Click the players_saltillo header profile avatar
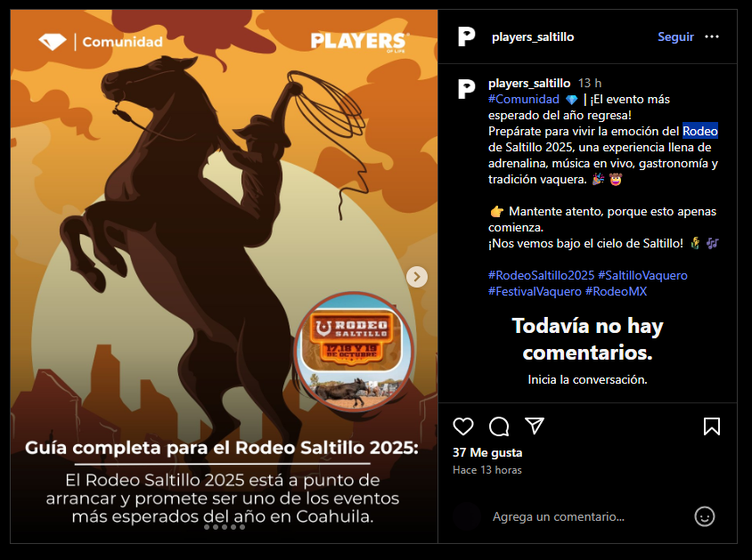 pyautogui.click(x=466, y=37)
